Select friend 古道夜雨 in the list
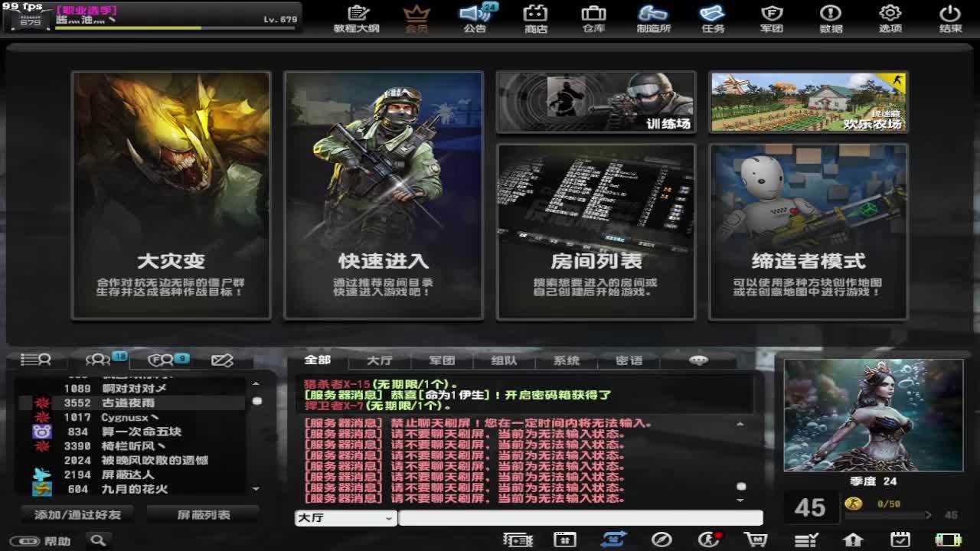Viewport: 980px width, 551px height. click(x=132, y=403)
